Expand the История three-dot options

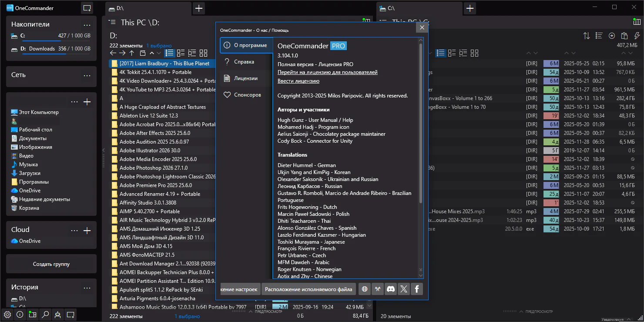coord(87,288)
